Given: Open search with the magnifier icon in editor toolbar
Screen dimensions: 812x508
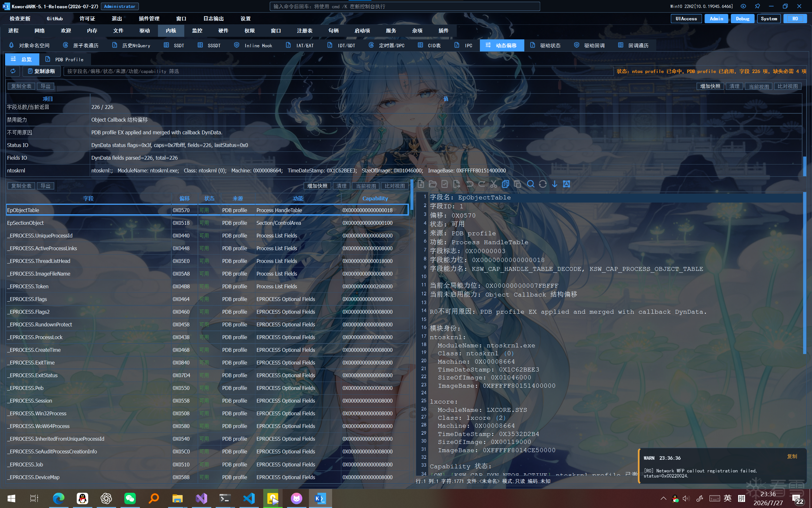Looking at the screenshot, I should pyautogui.click(x=530, y=184).
